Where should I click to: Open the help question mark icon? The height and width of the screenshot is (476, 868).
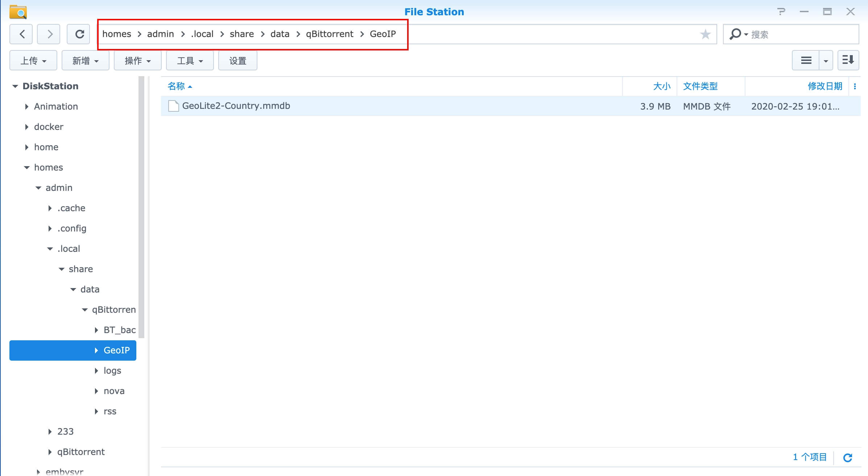[x=781, y=12]
